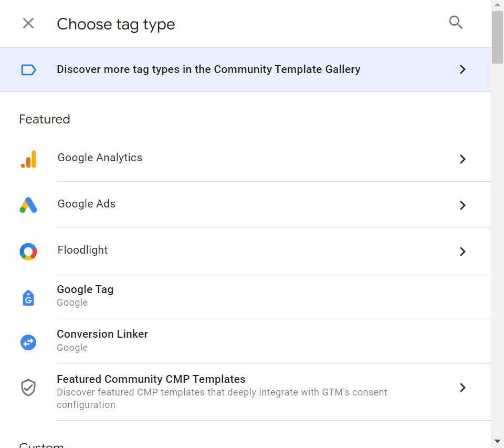Click the Floodlight ring icon
This screenshot has width=504, height=448.
[28, 252]
